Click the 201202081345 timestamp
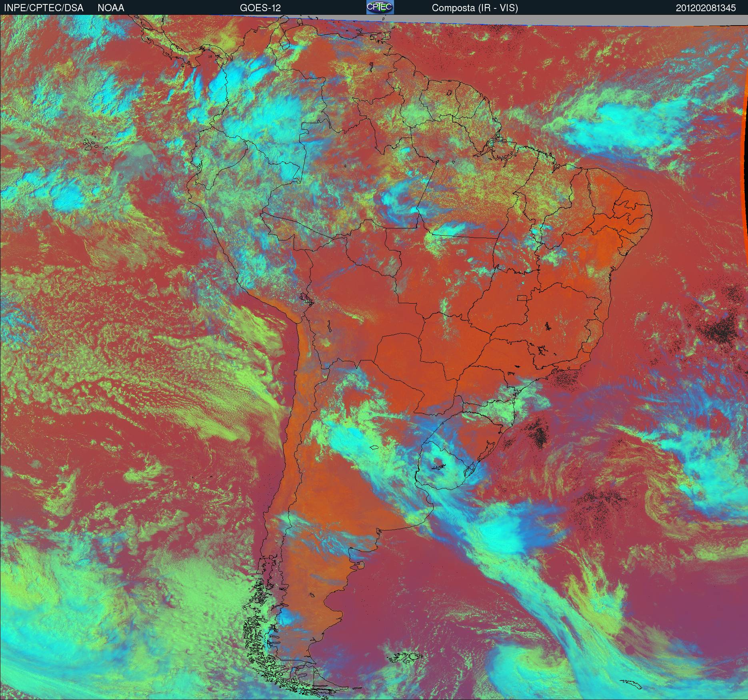748x700 pixels. pyautogui.click(x=706, y=8)
